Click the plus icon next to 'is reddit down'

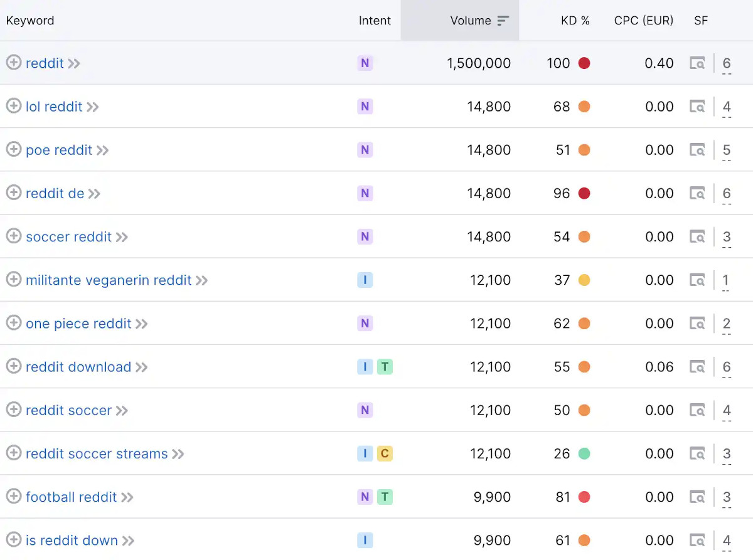click(x=14, y=540)
